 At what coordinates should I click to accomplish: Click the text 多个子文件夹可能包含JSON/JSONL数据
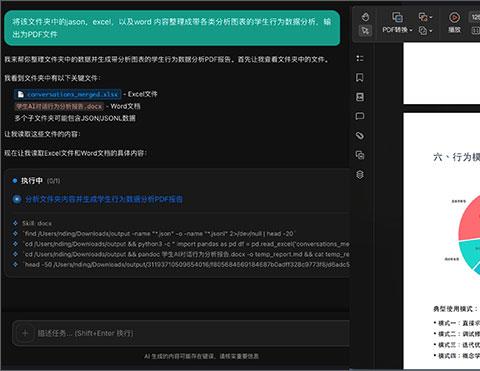pos(75,118)
